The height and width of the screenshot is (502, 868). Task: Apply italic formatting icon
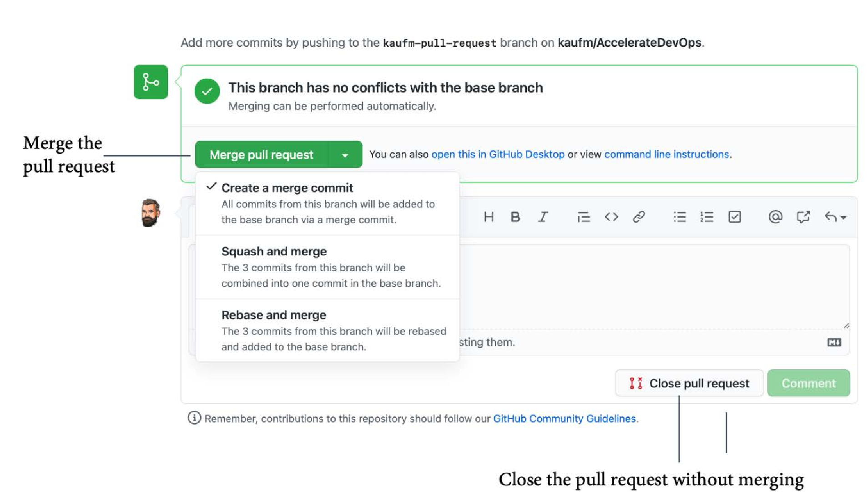(x=543, y=217)
